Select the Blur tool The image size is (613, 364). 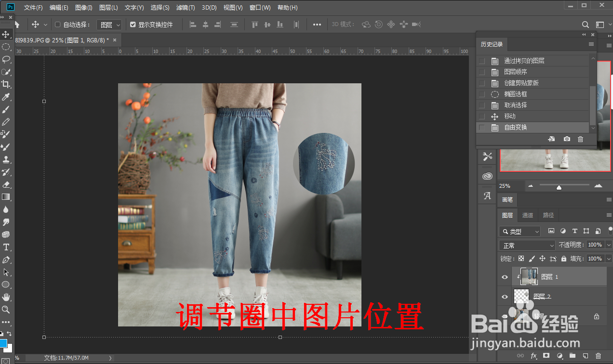coord(6,209)
